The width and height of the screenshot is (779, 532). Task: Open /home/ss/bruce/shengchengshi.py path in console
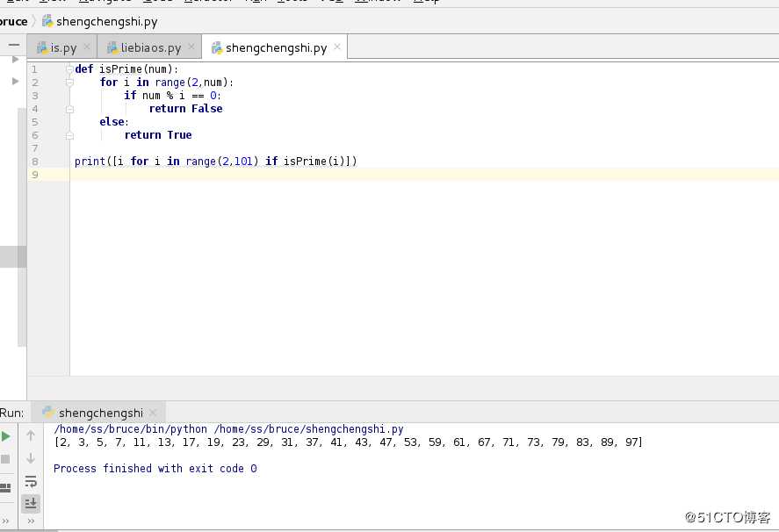[x=308, y=428]
